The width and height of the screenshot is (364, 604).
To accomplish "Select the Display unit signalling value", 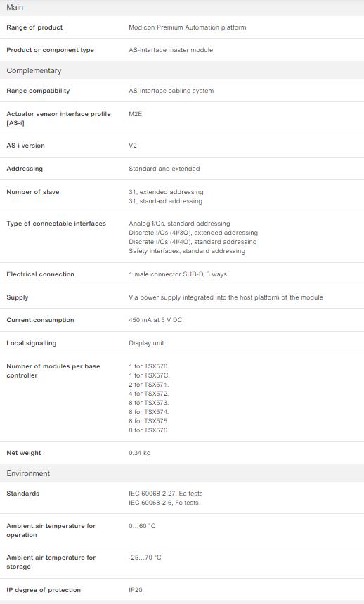I will click(146, 343).
